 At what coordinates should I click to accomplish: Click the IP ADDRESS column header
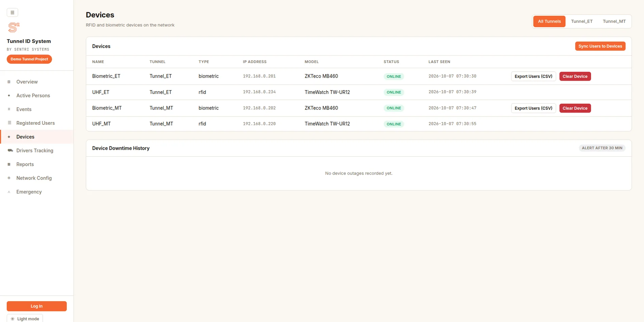point(255,62)
